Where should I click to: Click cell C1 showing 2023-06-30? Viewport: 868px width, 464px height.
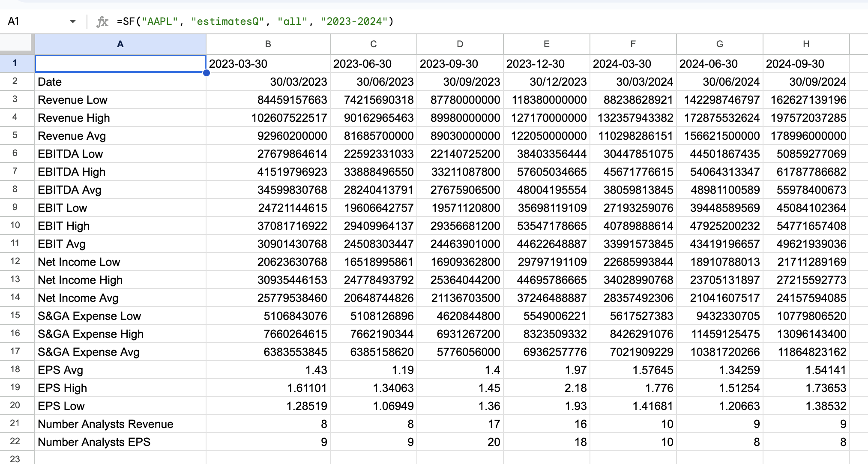pyautogui.click(x=374, y=63)
